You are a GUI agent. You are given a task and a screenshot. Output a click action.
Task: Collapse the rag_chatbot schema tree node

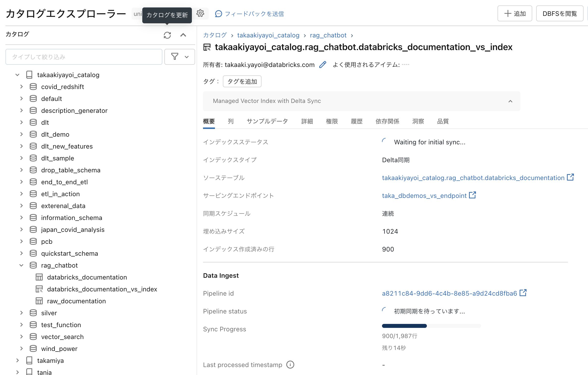click(x=22, y=265)
